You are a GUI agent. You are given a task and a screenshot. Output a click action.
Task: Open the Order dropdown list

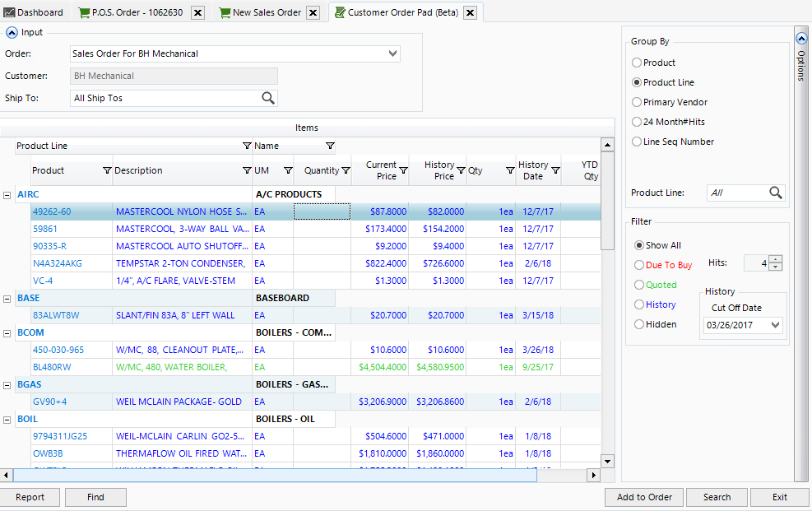[392, 53]
